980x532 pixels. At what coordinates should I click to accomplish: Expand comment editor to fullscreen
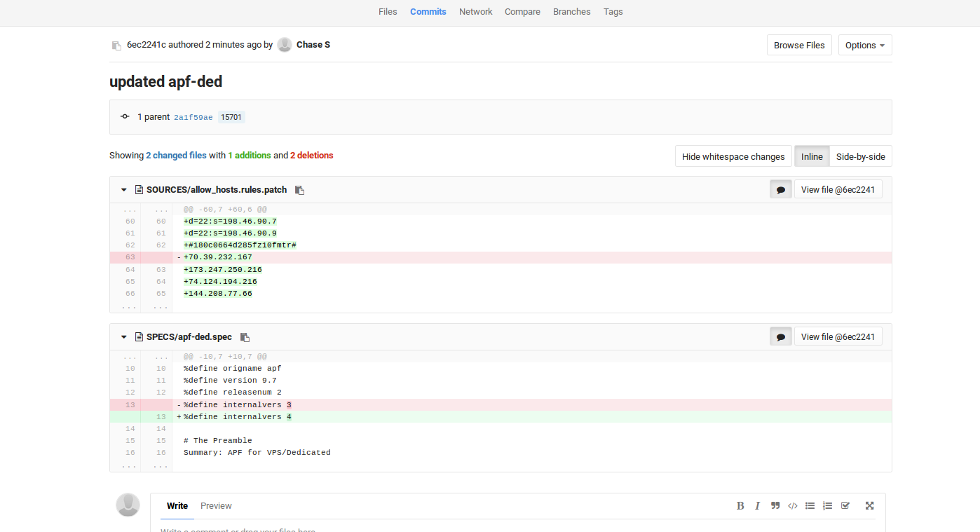click(x=870, y=506)
